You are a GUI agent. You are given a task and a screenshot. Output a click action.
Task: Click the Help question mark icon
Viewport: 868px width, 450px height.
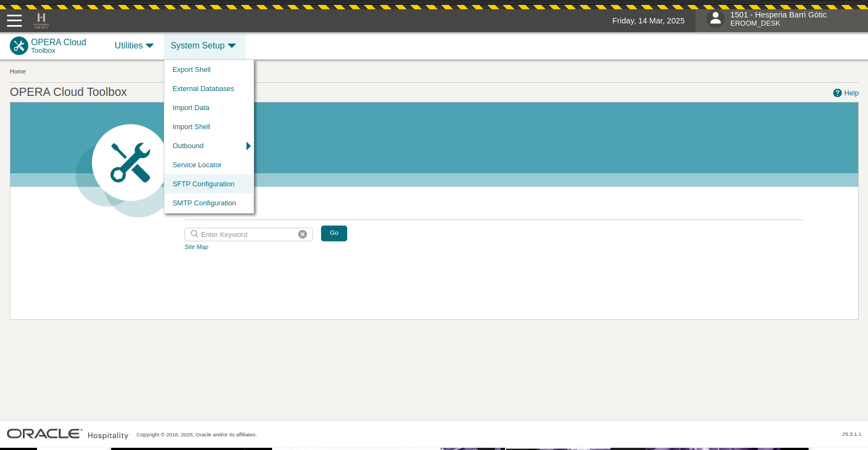(837, 93)
